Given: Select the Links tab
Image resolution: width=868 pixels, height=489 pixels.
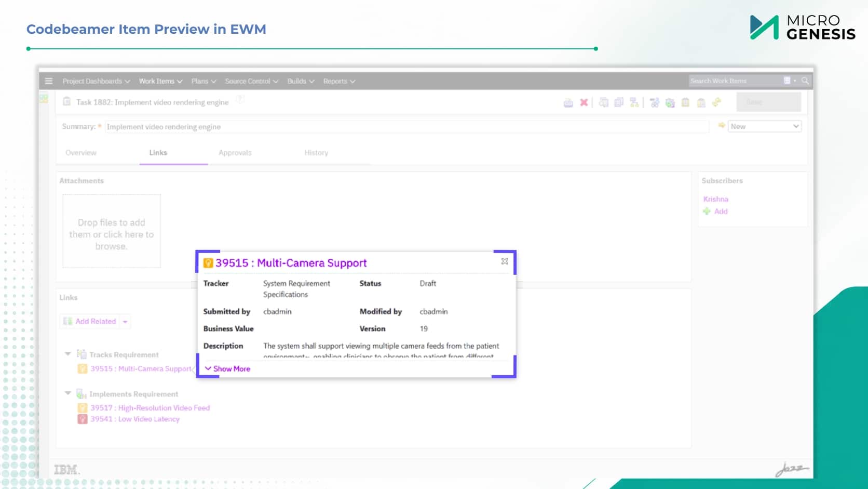Looking at the screenshot, I should [158, 153].
